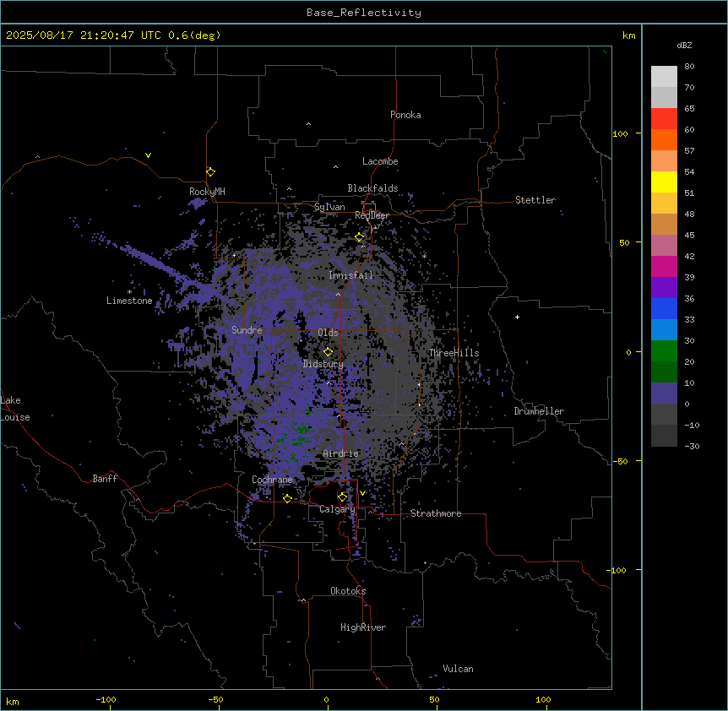The height and width of the screenshot is (711, 728).
Task: Click the Limestone label
Action: (x=129, y=301)
